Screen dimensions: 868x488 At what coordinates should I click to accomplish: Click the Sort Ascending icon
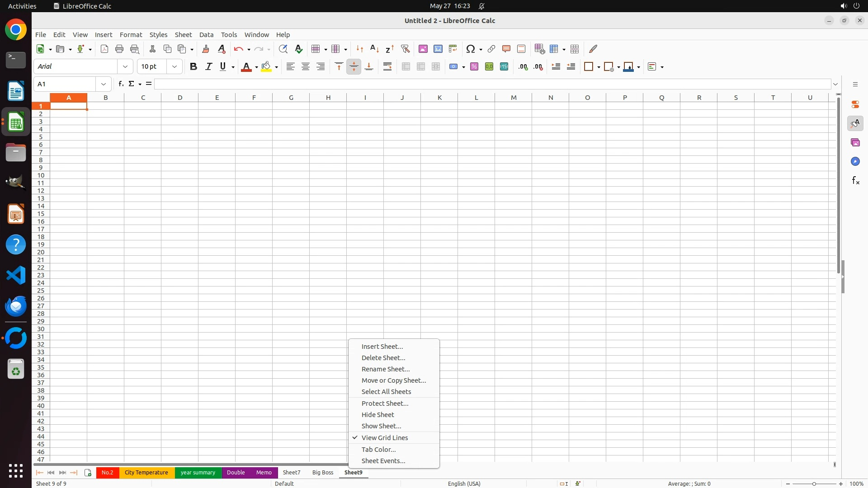click(x=374, y=49)
